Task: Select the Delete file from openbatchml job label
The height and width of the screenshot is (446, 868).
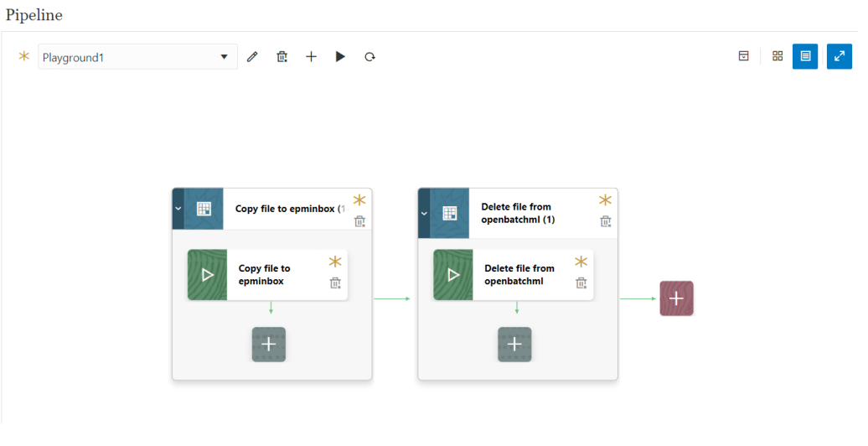Action: click(519, 275)
